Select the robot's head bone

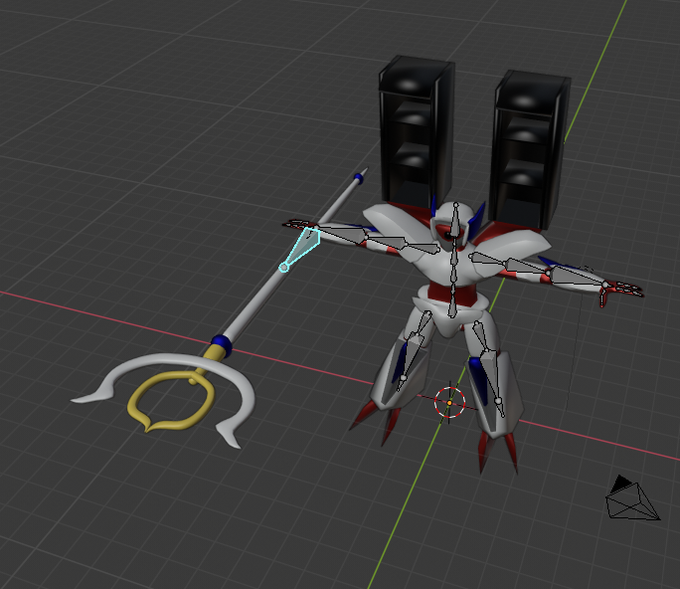pyautogui.click(x=454, y=220)
